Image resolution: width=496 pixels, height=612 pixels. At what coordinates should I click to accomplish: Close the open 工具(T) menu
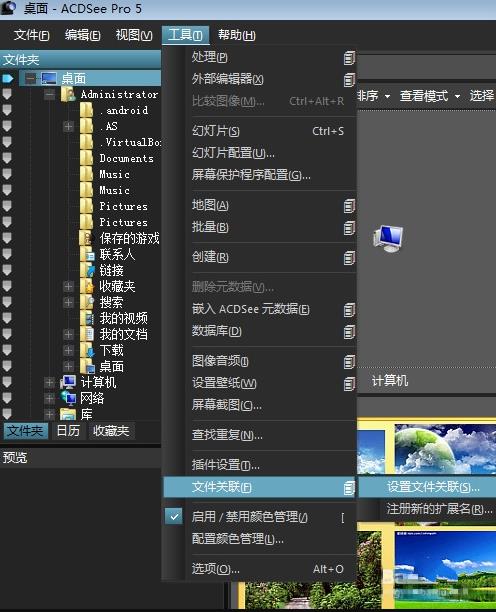pyautogui.click(x=185, y=36)
